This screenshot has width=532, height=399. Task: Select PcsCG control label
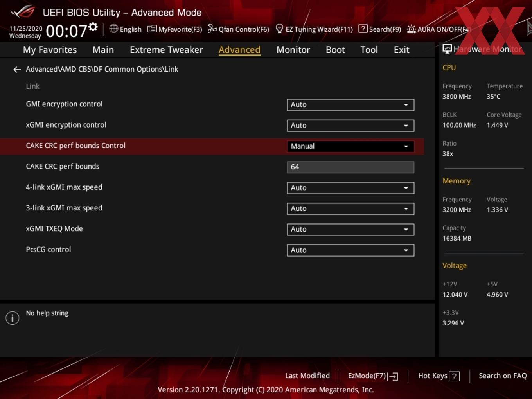49,249
